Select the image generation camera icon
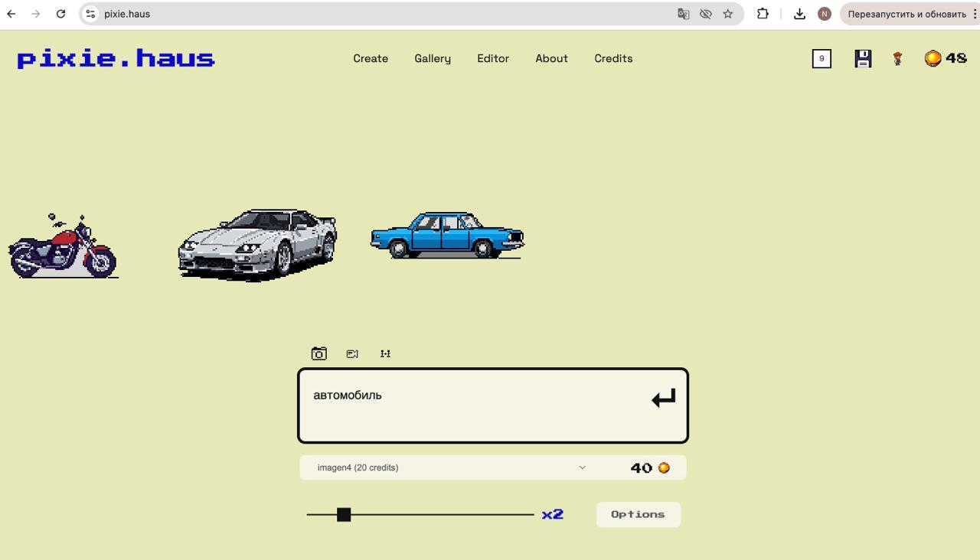This screenshot has height=560, width=980. click(318, 353)
